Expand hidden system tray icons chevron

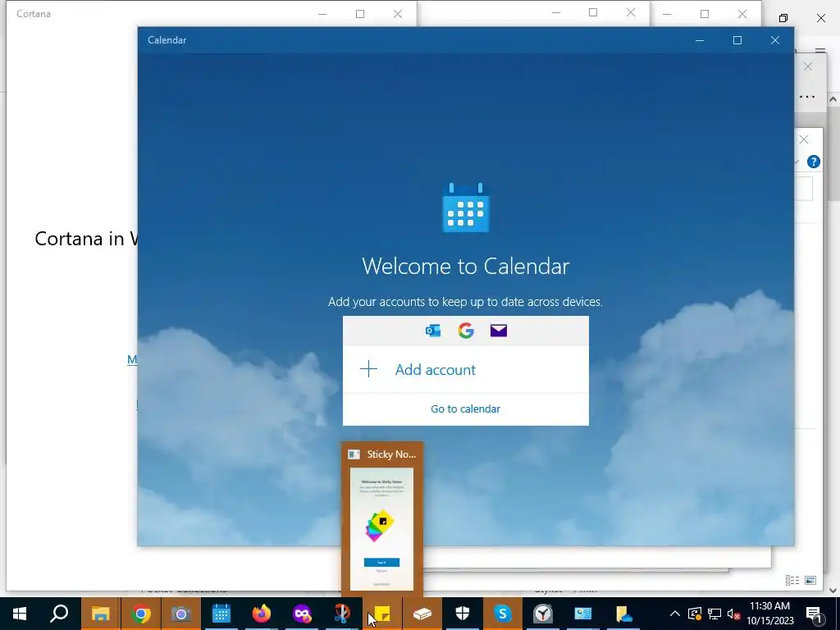tap(674, 614)
